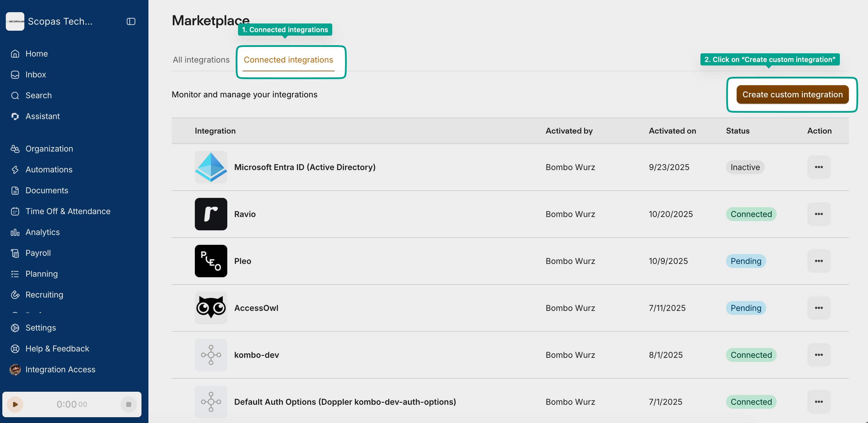Open the Inbox icon

pyautogui.click(x=15, y=75)
